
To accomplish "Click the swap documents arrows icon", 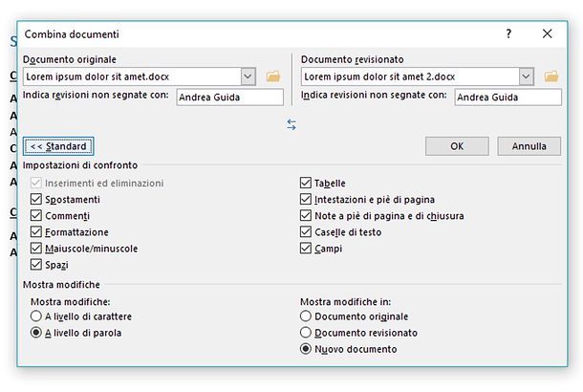I will pos(291,124).
